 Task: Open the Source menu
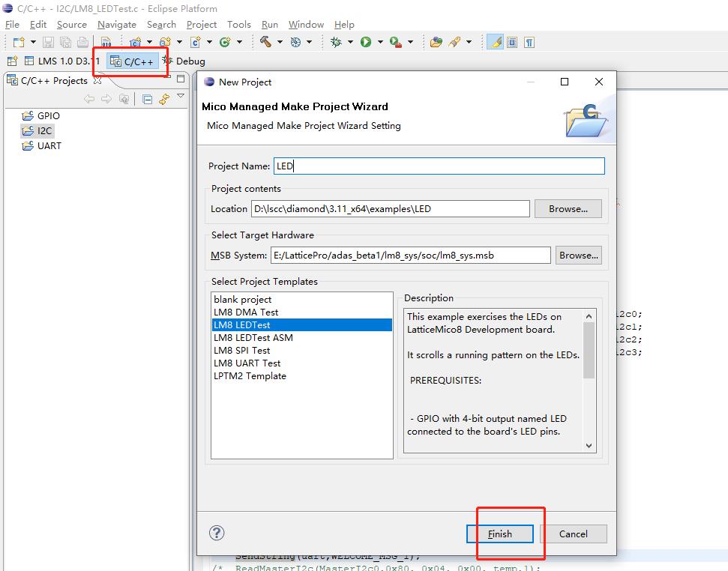[x=71, y=24]
